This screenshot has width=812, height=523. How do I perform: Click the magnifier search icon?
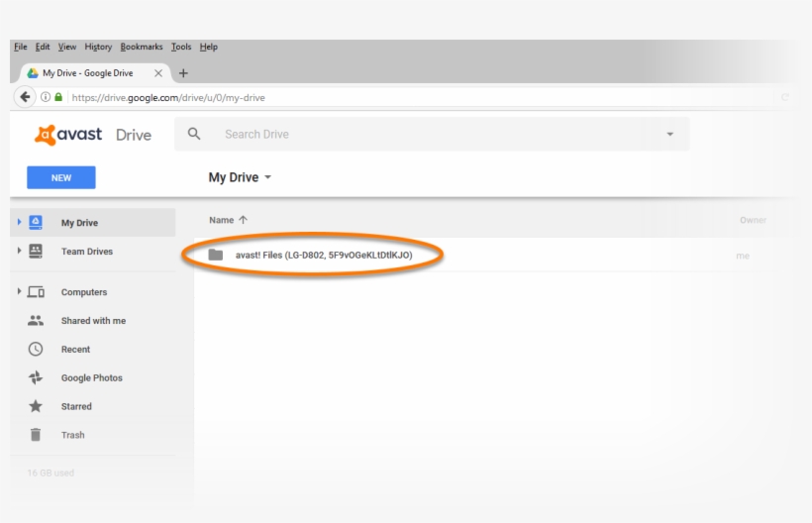pyautogui.click(x=194, y=134)
